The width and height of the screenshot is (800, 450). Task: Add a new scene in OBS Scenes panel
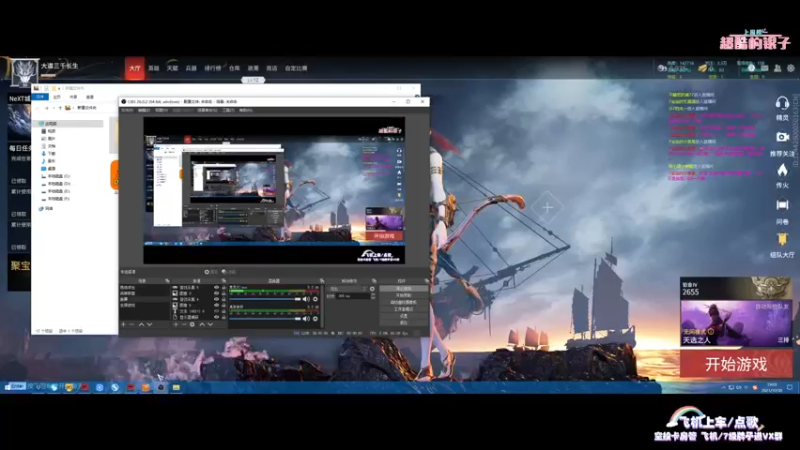coord(123,324)
